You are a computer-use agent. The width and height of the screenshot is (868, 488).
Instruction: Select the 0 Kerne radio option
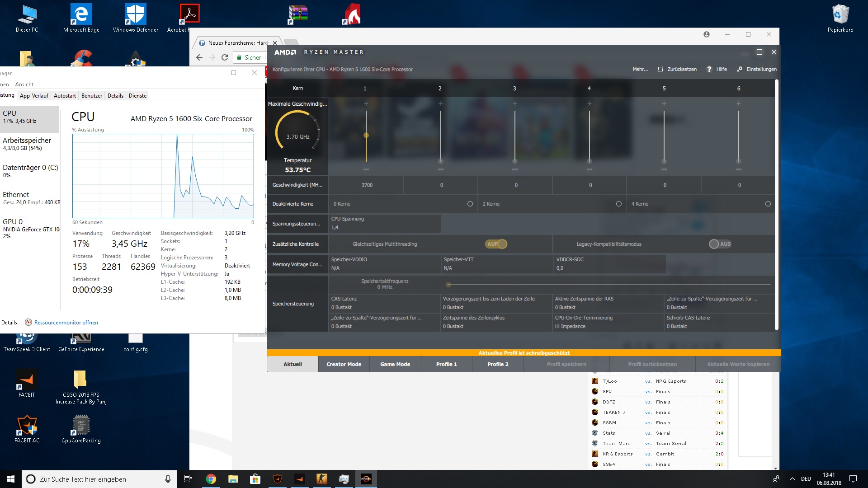470,204
